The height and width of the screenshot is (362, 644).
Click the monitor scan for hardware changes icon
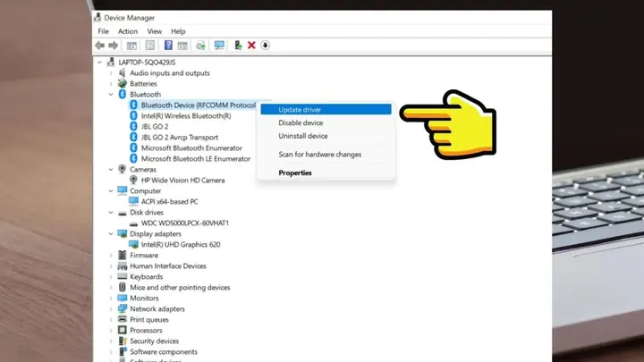[219, 46]
